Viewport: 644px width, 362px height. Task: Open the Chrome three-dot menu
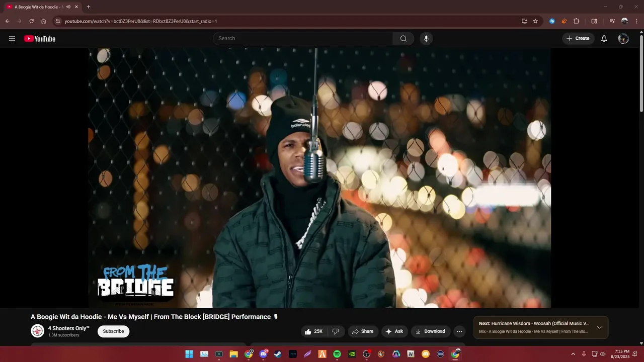(636, 21)
